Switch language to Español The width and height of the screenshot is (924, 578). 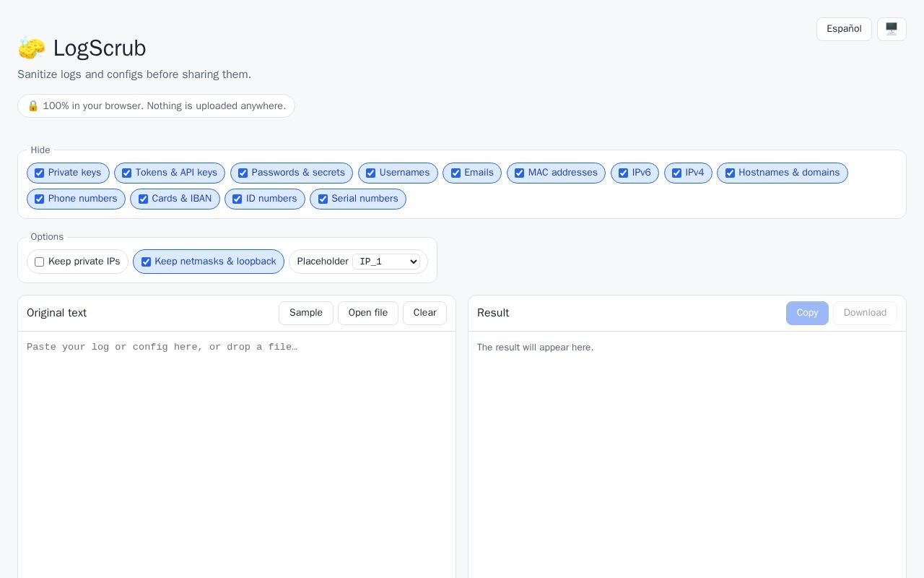[x=844, y=29]
